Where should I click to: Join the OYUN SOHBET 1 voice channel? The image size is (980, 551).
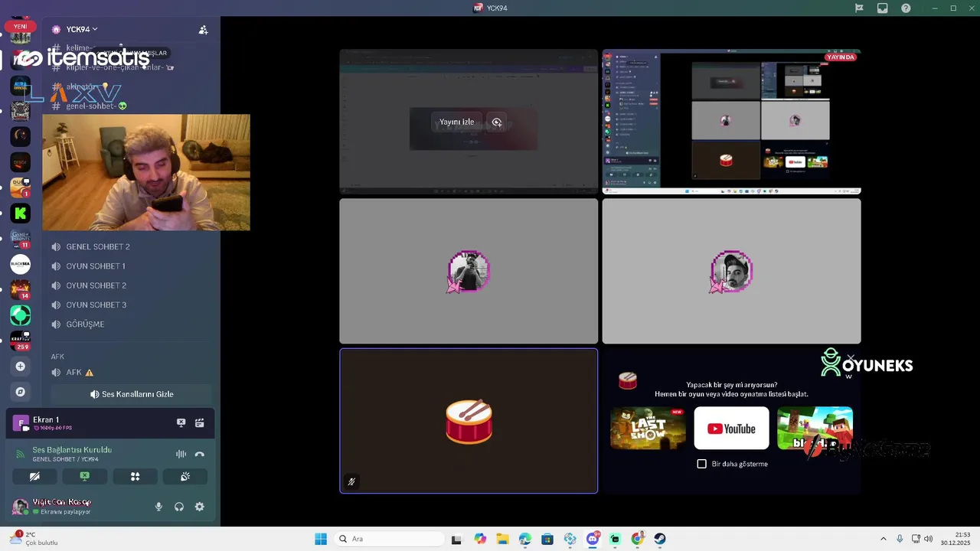pos(129,266)
